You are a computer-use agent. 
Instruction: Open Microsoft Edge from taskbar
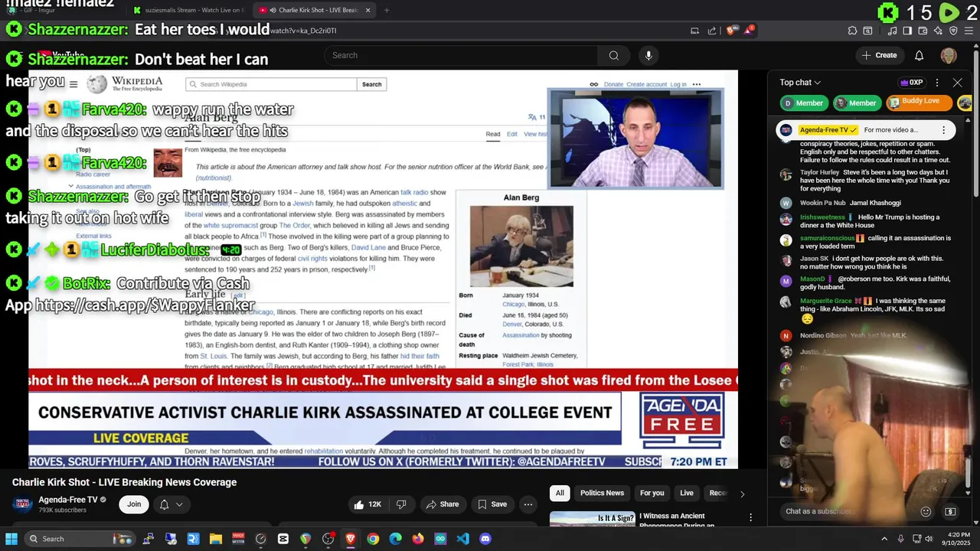[395, 539]
